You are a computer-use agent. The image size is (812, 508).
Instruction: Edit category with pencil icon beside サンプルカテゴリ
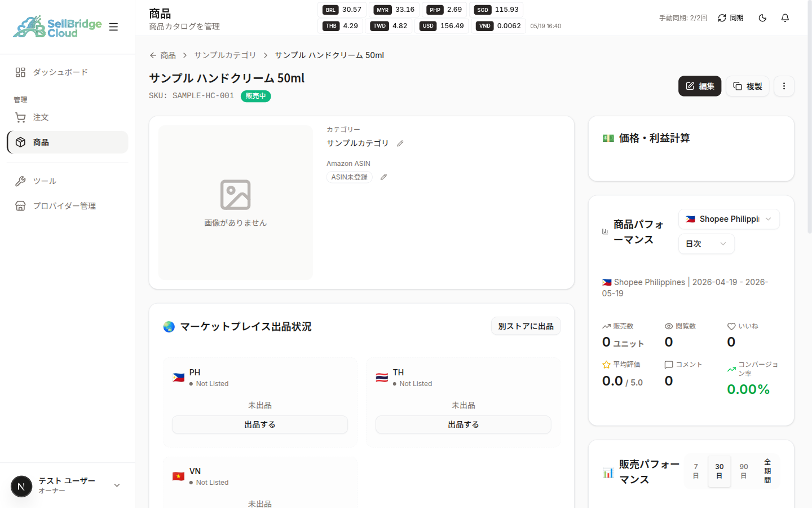400,143
